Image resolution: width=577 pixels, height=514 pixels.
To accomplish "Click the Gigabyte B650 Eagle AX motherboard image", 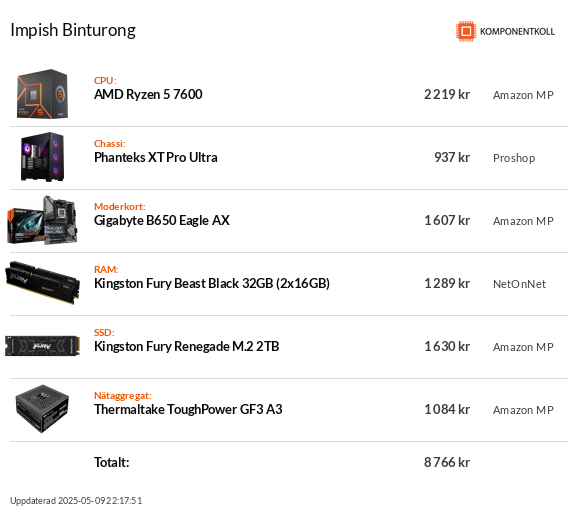I will click(x=43, y=220).
